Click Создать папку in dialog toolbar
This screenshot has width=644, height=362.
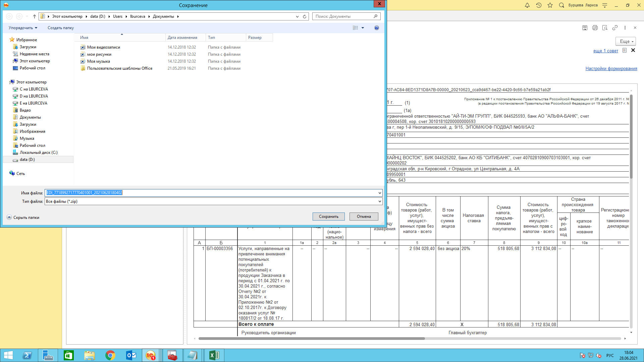60,28
